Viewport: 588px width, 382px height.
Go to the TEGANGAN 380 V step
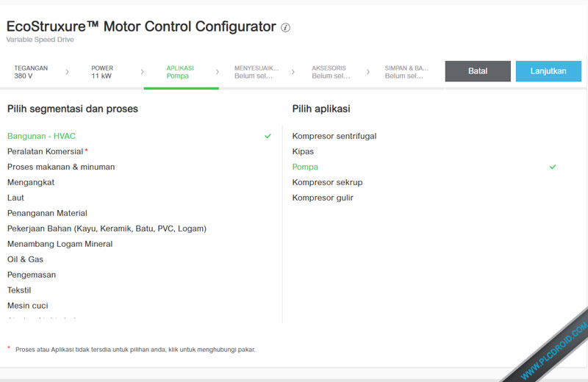click(x=31, y=72)
